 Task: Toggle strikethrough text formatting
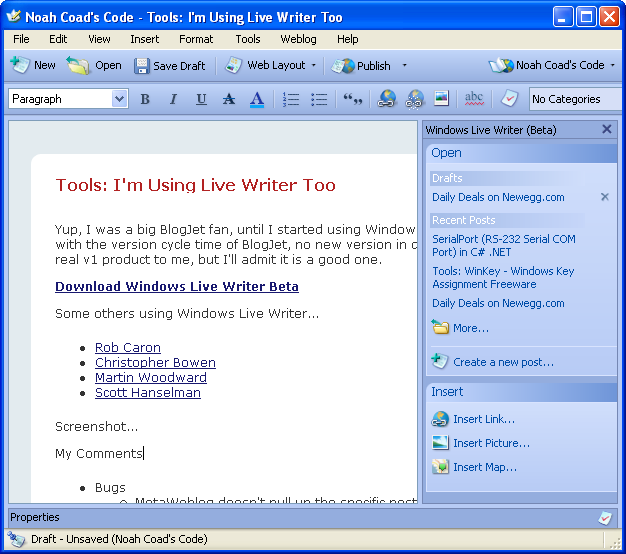click(229, 99)
